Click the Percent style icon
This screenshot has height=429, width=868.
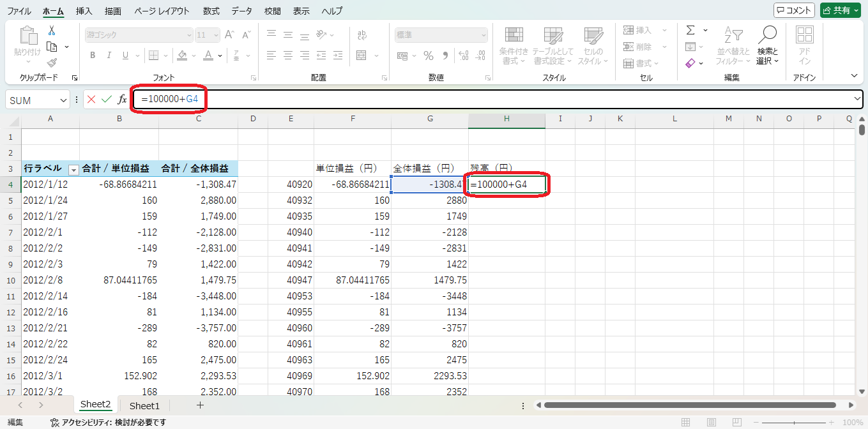429,56
